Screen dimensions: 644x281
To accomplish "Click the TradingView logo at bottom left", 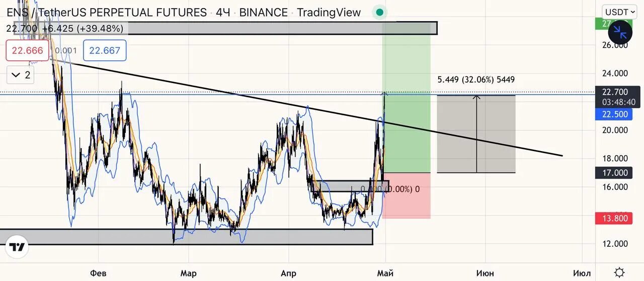I will [18, 247].
